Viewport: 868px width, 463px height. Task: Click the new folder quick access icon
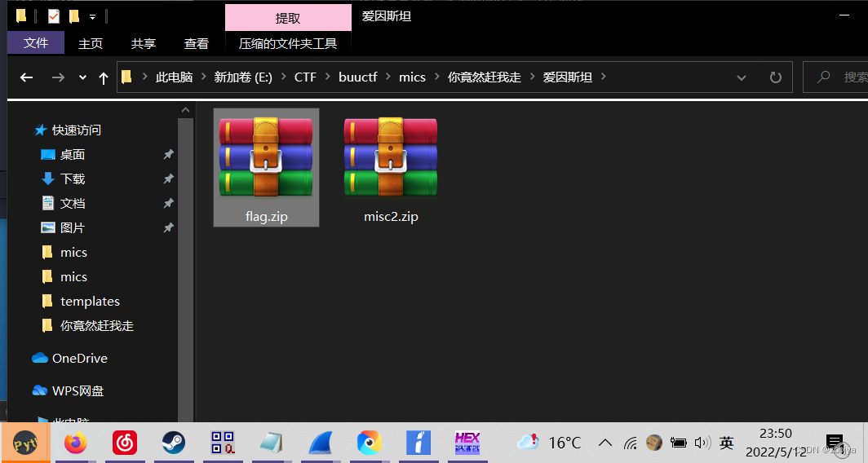[x=74, y=16]
